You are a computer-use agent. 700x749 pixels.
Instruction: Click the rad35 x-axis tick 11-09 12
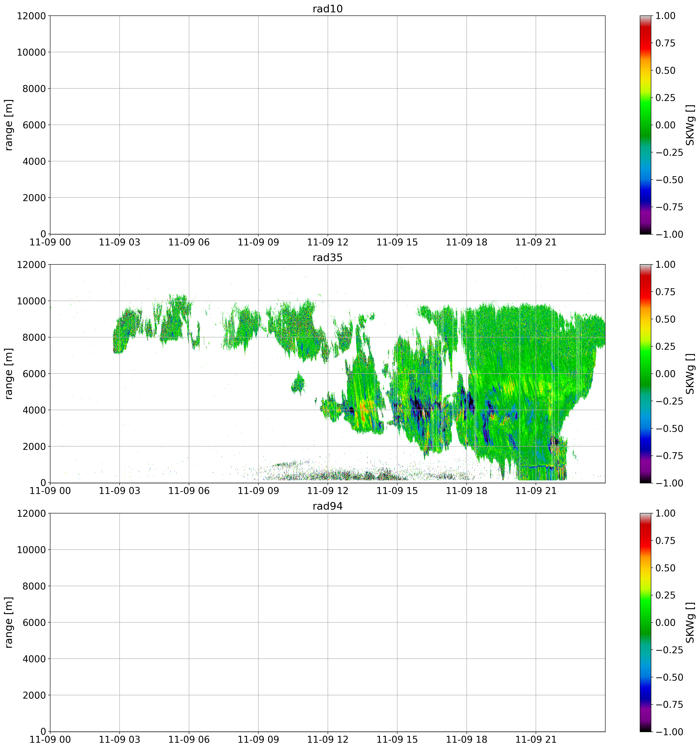327,491
